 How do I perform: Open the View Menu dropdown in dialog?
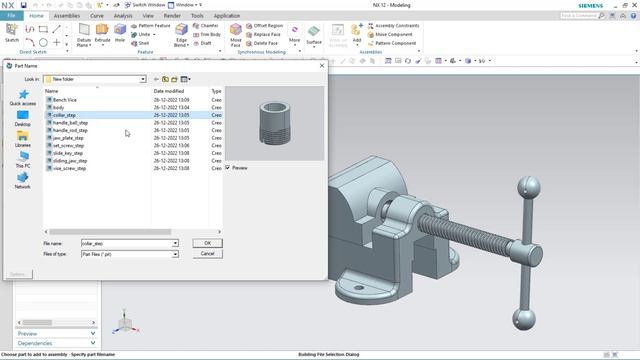click(185, 79)
